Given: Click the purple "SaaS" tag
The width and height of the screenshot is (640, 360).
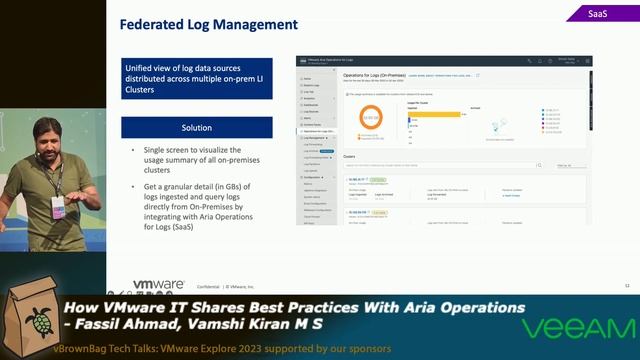Looking at the screenshot, I should click(x=603, y=13).
